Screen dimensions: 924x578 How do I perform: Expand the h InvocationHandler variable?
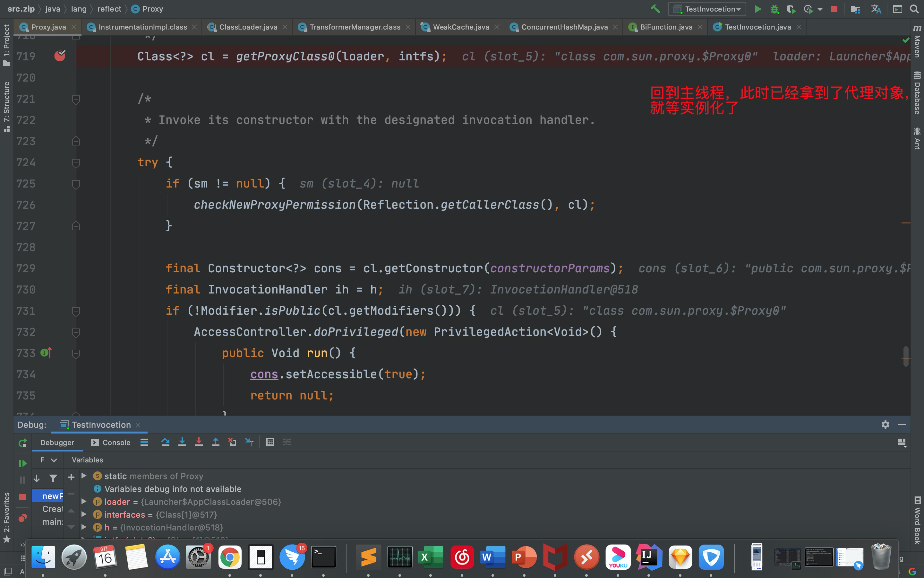[x=84, y=527]
